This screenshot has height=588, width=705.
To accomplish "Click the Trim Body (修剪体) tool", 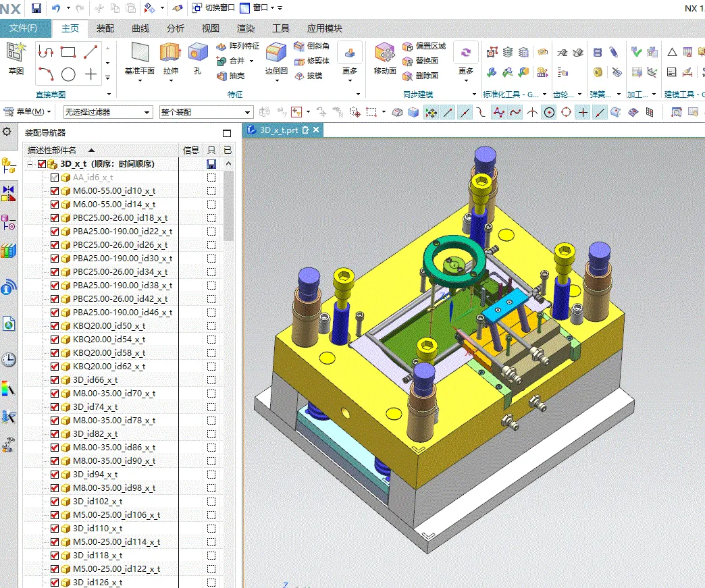I will click(311, 61).
